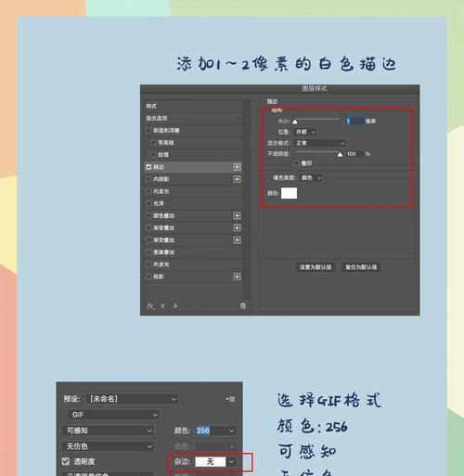Open the optimize panel flyout menu icon
Image resolution: width=464 pixels, height=476 pixels.
230,399
